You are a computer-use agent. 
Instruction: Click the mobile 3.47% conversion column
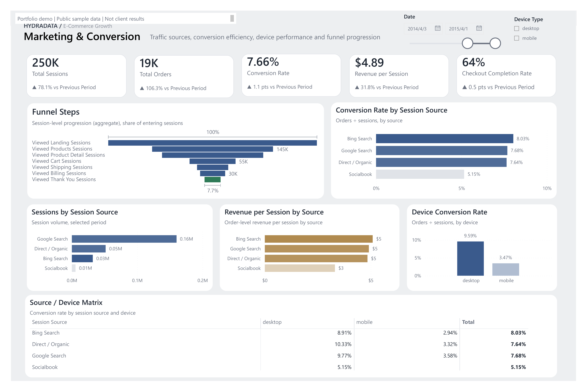click(506, 269)
